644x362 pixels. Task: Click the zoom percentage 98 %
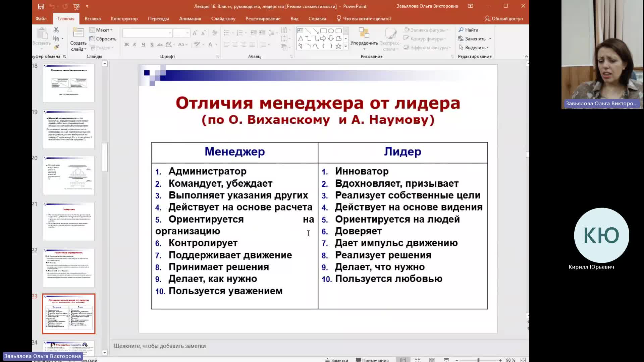coord(510,360)
